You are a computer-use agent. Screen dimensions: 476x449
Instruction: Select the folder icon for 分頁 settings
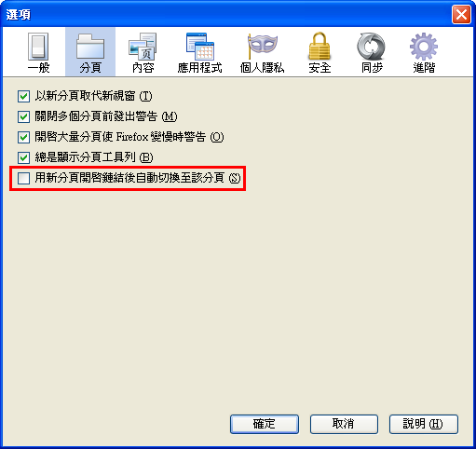click(x=90, y=47)
